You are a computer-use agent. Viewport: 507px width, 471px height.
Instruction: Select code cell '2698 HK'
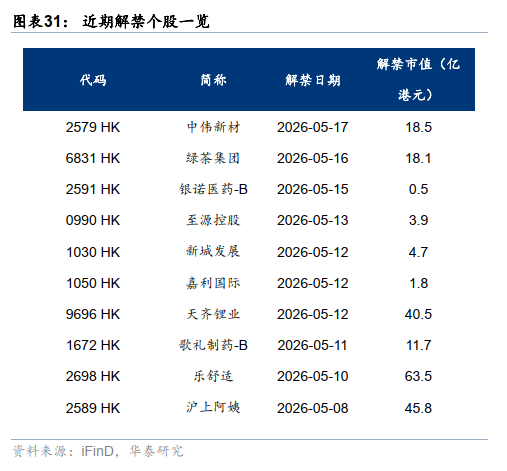(x=93, y=376)
